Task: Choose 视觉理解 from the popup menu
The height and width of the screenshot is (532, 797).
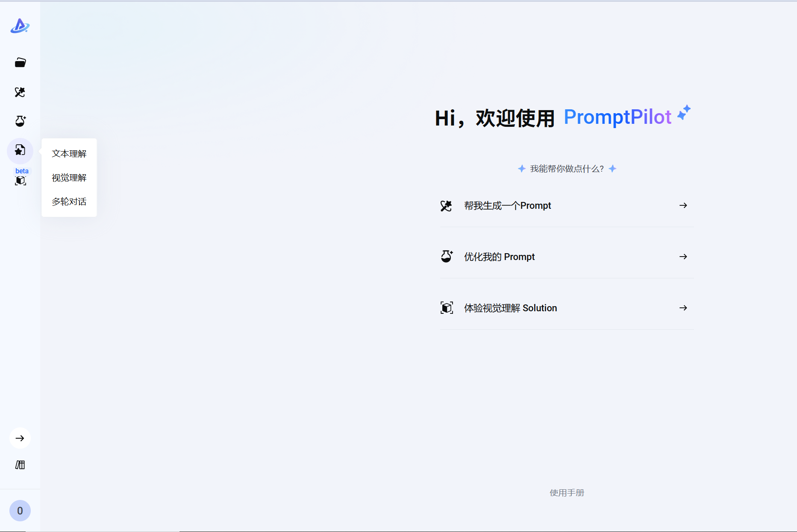Action: pyautogui.click(x=69, y=178)
